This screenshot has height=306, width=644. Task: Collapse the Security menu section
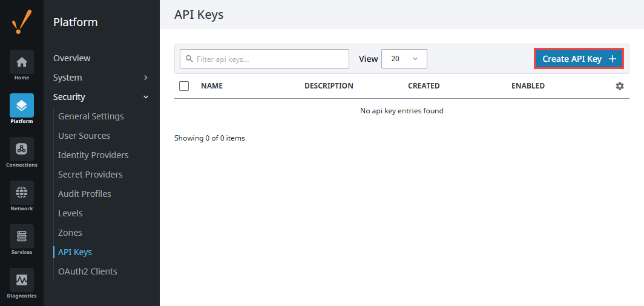point(145,97)
